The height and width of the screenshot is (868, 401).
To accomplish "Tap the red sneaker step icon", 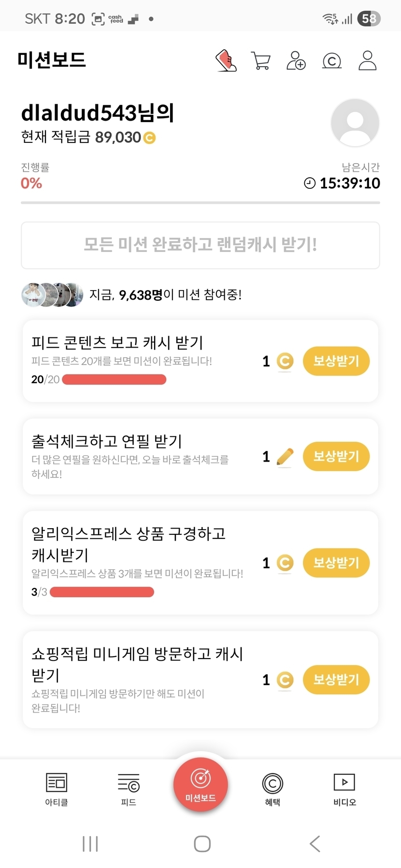I will [226, 61].
